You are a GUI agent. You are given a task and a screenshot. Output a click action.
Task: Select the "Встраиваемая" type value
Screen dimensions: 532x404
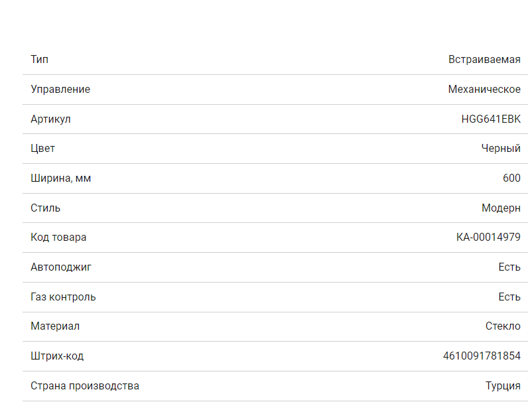tap(484, 60)
